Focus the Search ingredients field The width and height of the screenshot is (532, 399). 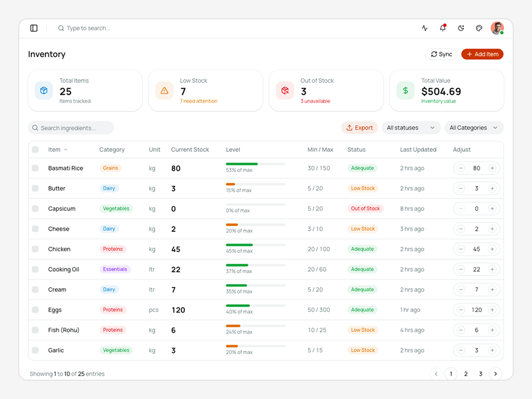click(x=71, y=128)
